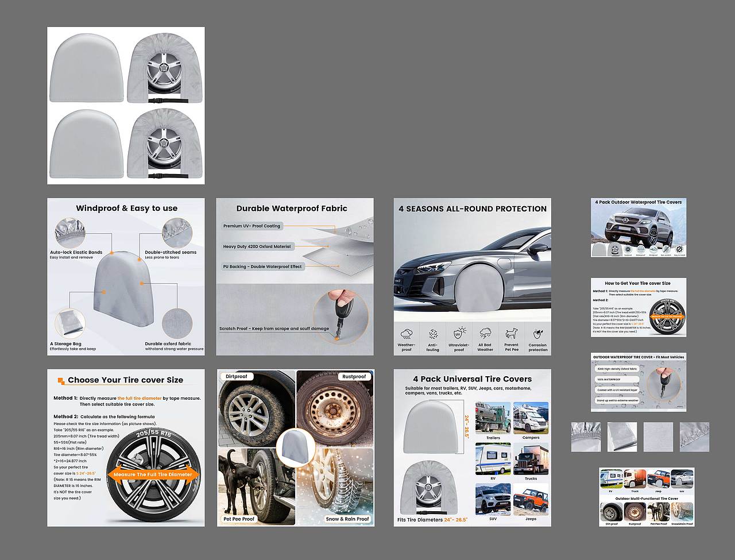Click the 'Dirtproof' label in the collage

[x=237, y=376]
